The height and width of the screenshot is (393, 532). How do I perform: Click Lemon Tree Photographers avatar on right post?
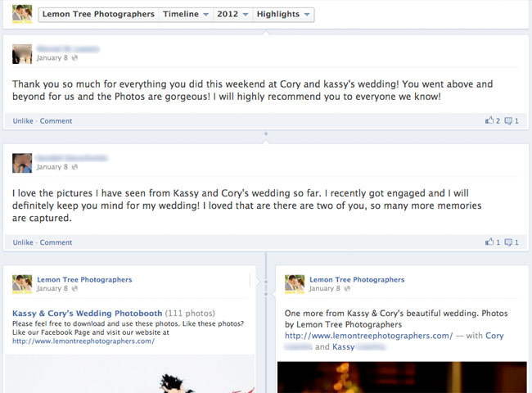click(295, 284)
